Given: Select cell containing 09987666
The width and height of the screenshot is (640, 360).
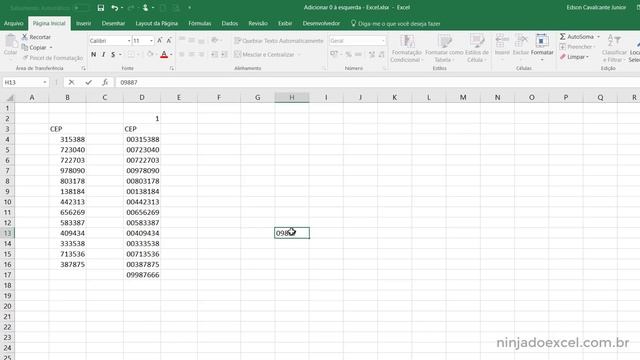Looking at the screenshot, I should [142, 275].
